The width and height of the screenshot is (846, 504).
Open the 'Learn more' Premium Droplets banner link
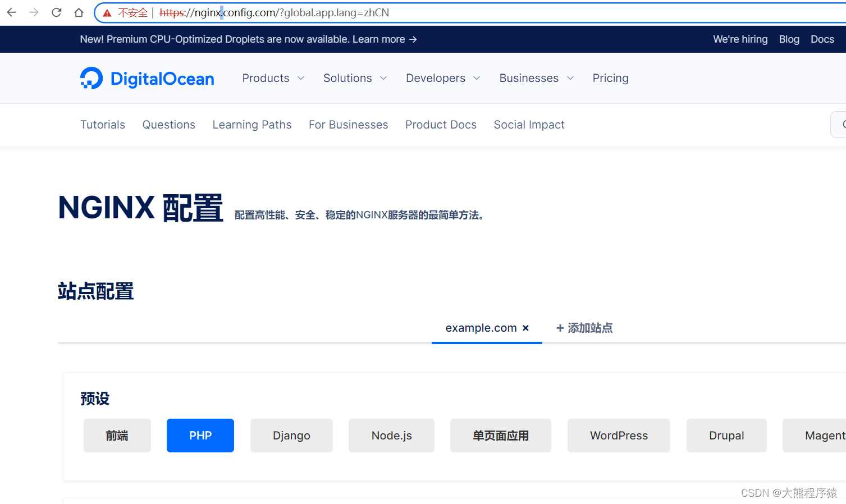[385, 39]
